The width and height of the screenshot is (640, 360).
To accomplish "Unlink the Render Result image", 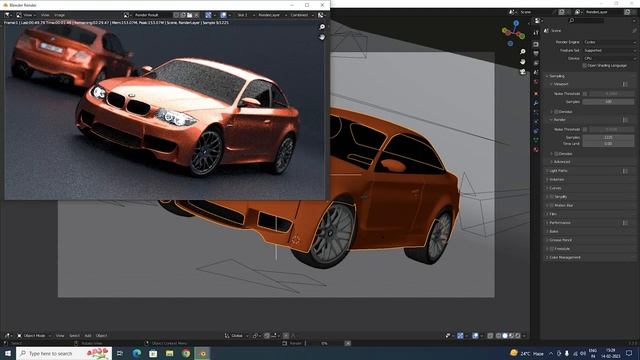I will click(x=197, y=15).
